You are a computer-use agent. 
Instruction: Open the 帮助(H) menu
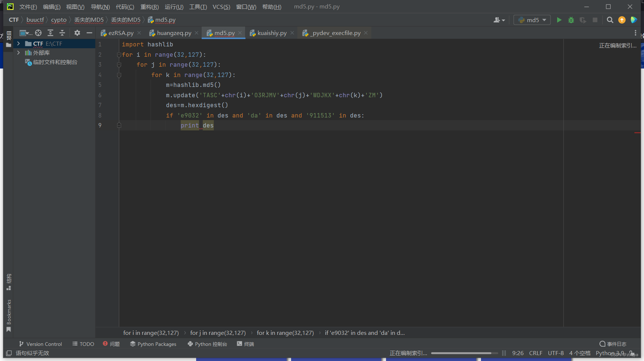coord(272,7)
